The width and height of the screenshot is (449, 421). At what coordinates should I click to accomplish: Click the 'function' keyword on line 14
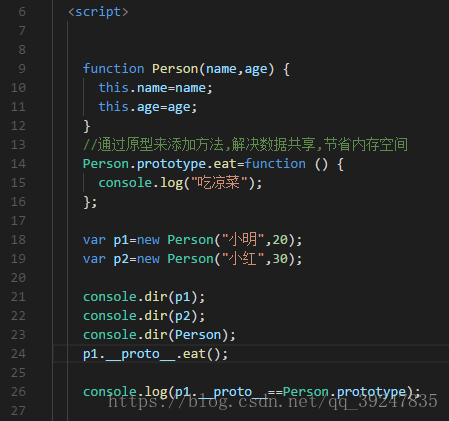tap(275, 164)
